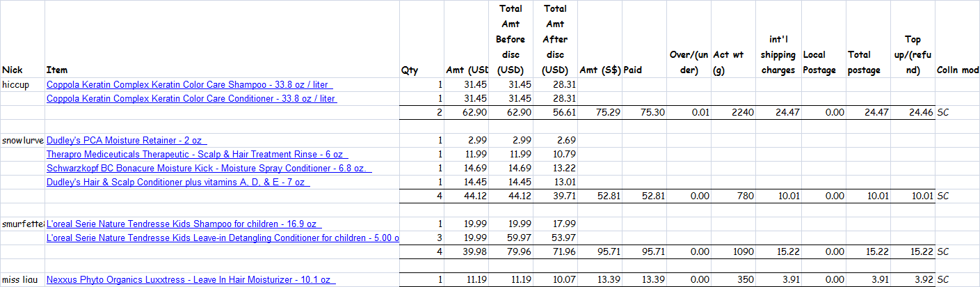Select the miss liau nick cell
Viewport: 980px width, 287px height.
(x=22, y=279)
